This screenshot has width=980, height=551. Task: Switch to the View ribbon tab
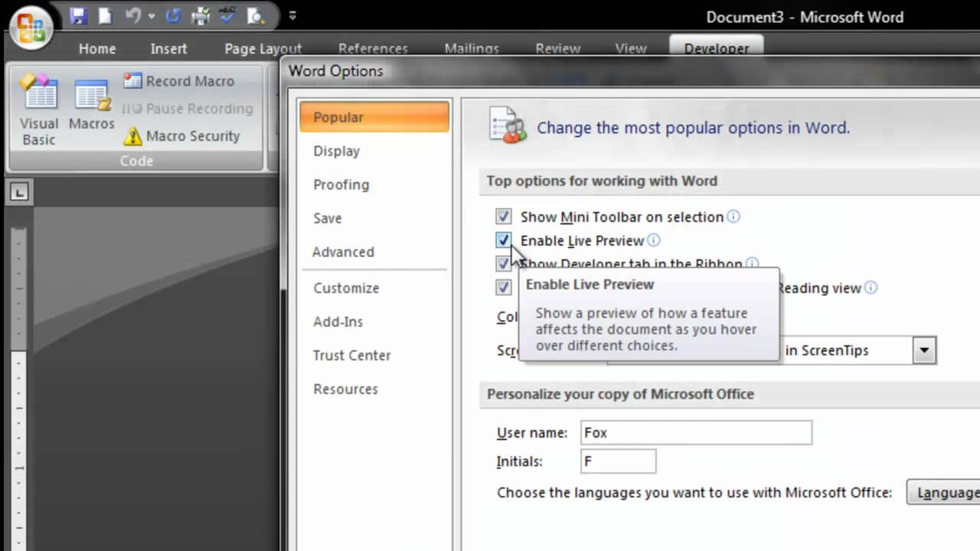coord(631,48)
